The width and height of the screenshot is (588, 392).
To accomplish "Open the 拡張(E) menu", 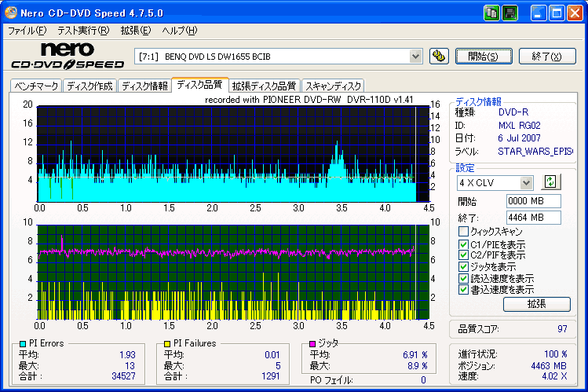I will (136, 31).
